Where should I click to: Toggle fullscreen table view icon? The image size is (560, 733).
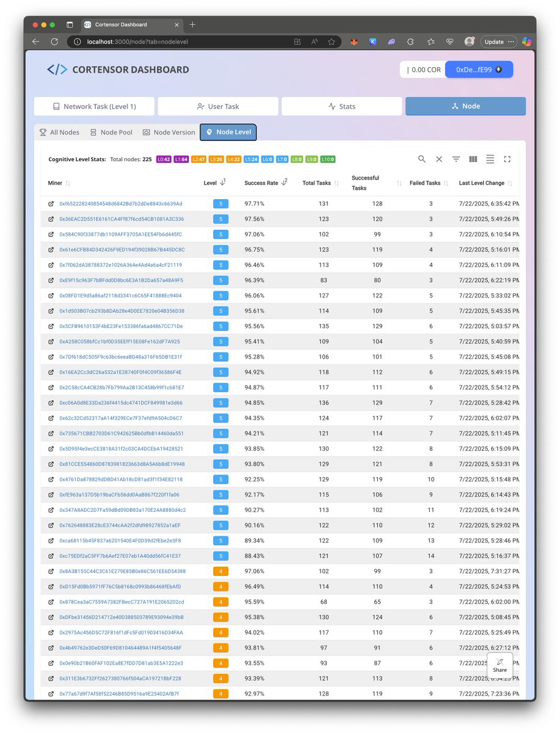(x=507, y=159)
